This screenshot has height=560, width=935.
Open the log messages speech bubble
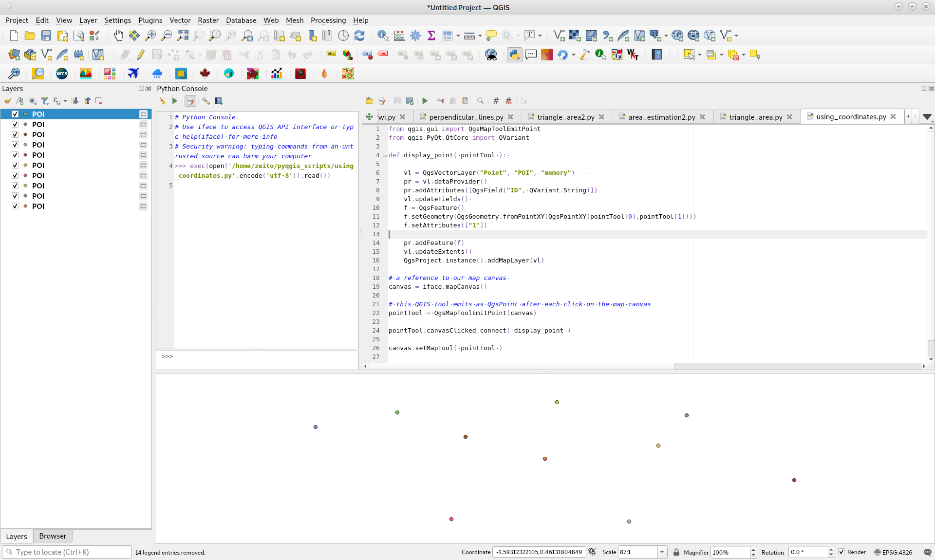(927, 552)
